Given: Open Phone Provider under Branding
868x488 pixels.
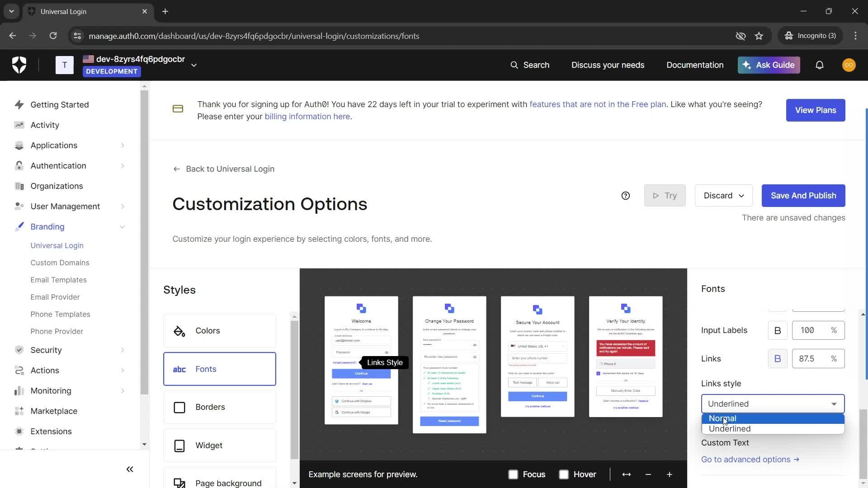Looking at the screenshot, I should [57, 331].
